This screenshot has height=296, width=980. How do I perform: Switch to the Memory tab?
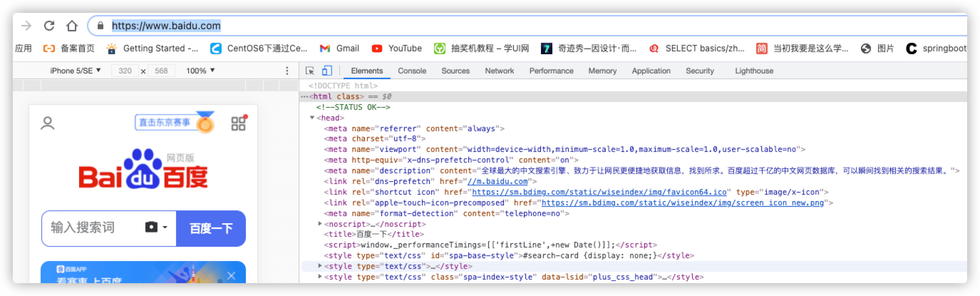coord(602,71)
